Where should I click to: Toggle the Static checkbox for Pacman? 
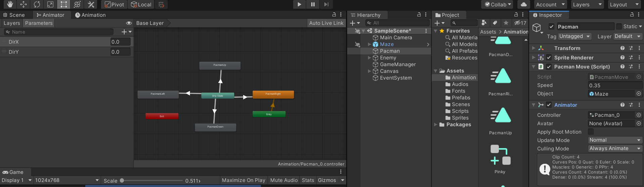pyautogui.click(x=619, y=27)
